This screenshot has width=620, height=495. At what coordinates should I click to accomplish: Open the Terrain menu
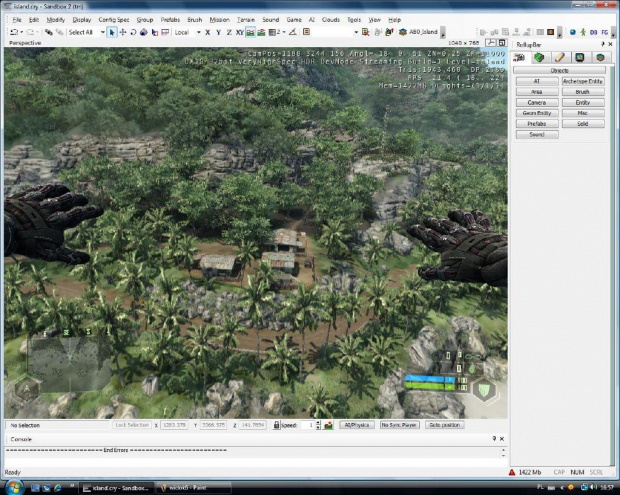coord(244,19)
